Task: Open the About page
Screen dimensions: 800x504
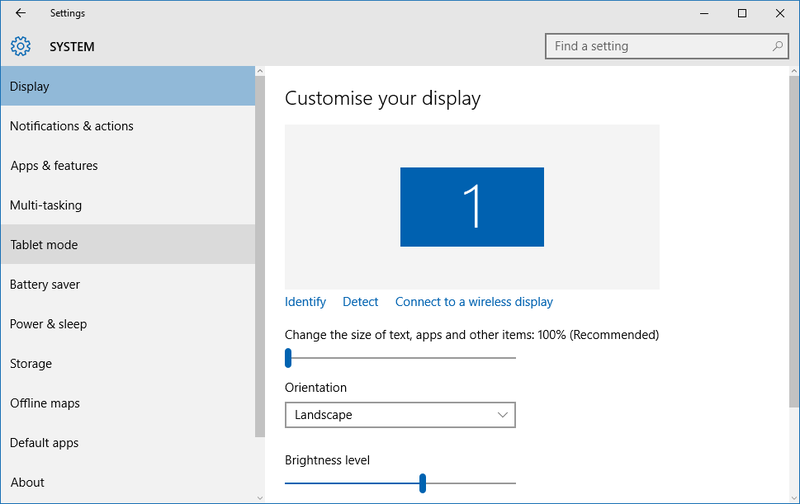Action: click(x=128, y=482)
